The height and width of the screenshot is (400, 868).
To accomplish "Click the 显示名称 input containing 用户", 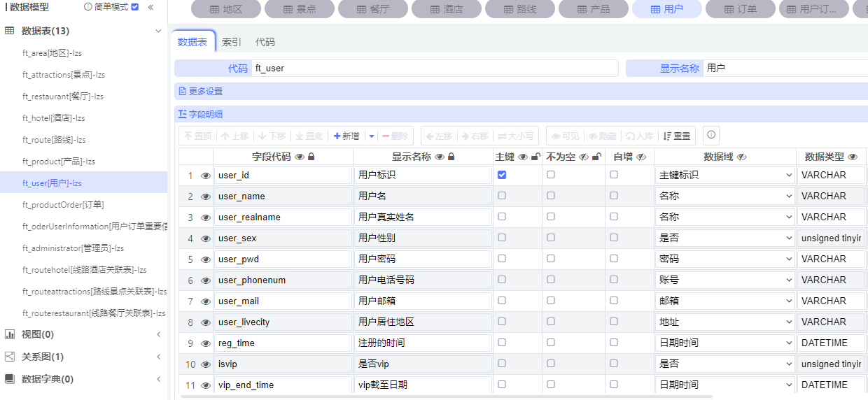I will (785, 68).
